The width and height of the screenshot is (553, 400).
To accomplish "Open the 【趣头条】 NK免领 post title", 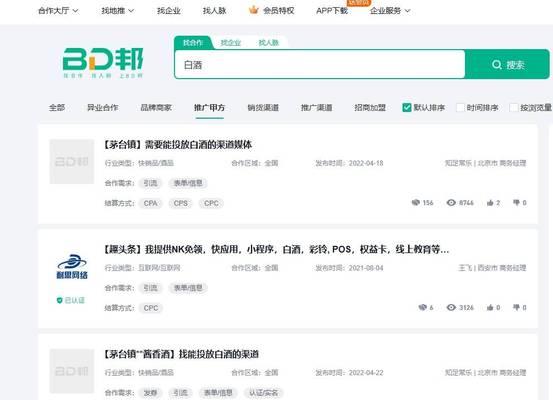I will coord(276,249).
